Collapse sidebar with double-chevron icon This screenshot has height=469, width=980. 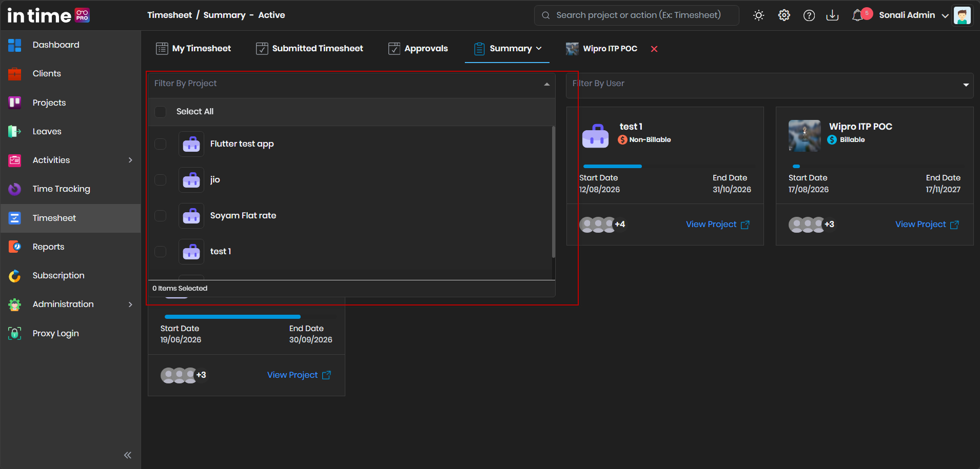pos(128,455)
